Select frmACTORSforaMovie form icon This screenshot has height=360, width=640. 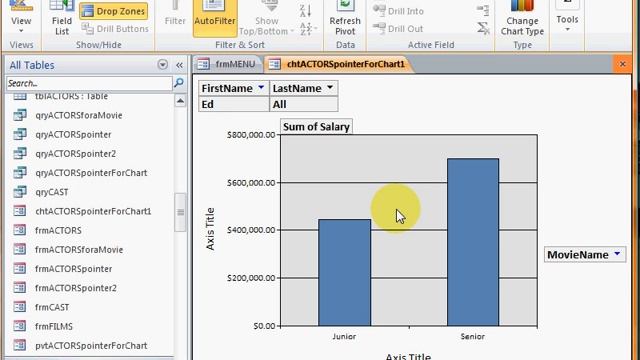[20, 249]
